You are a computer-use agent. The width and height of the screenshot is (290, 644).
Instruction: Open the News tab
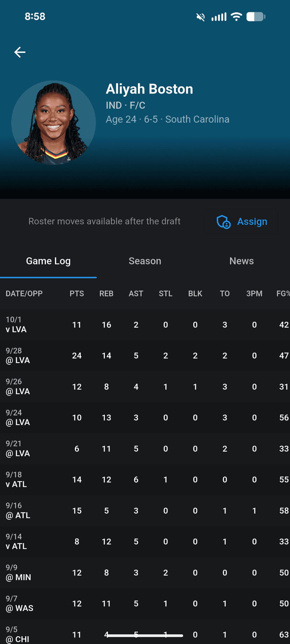point(241,261)
